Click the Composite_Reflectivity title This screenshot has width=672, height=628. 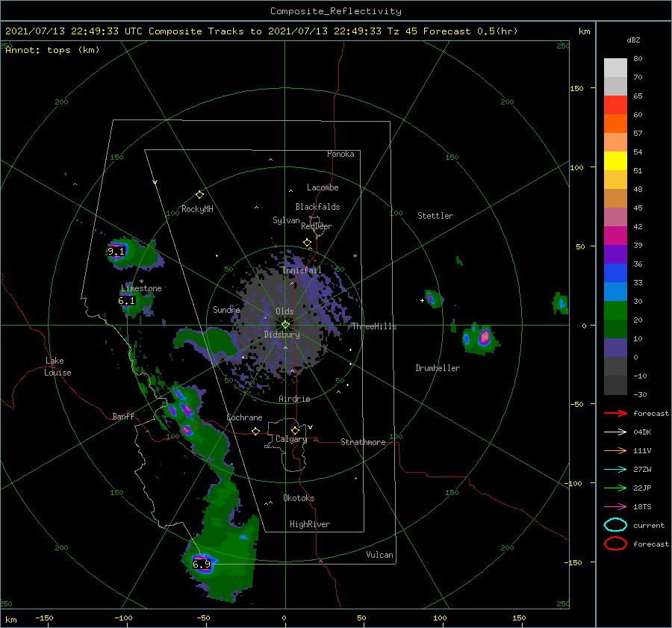coord(336,11)
